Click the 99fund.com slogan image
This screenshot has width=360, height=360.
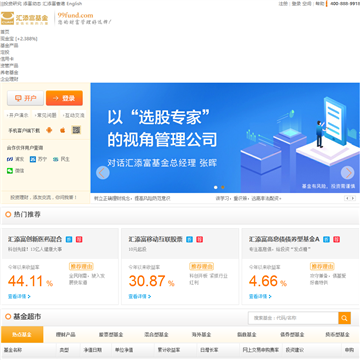point(84,18)
